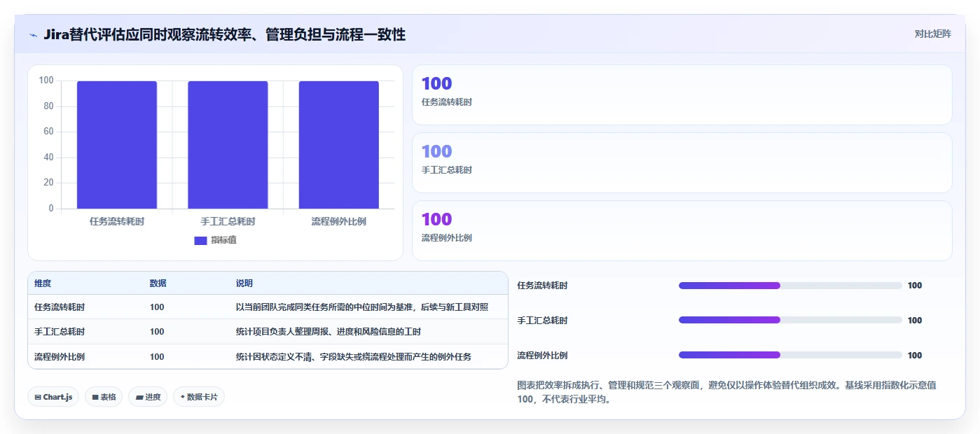Click the Chart.js tag chip

[x=53, y=397]
